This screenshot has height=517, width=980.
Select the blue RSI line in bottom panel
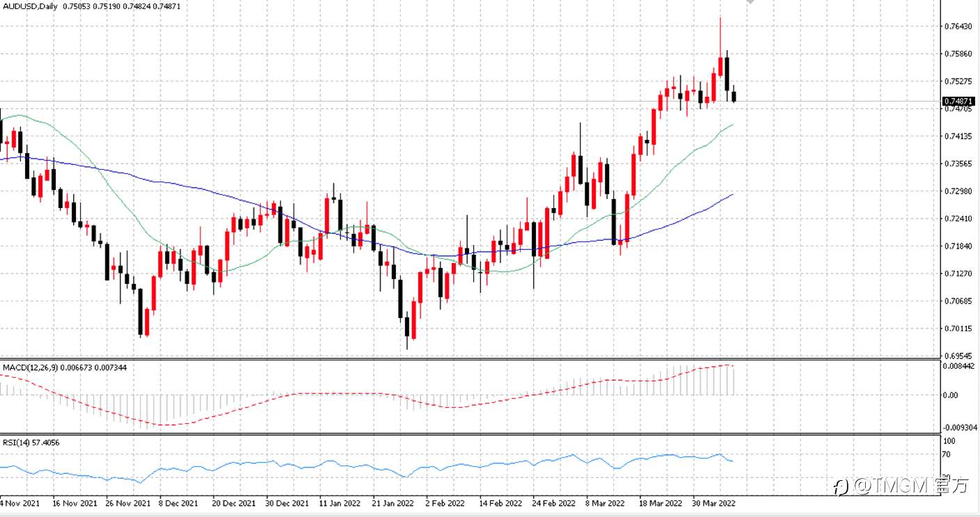click(348, 464)
